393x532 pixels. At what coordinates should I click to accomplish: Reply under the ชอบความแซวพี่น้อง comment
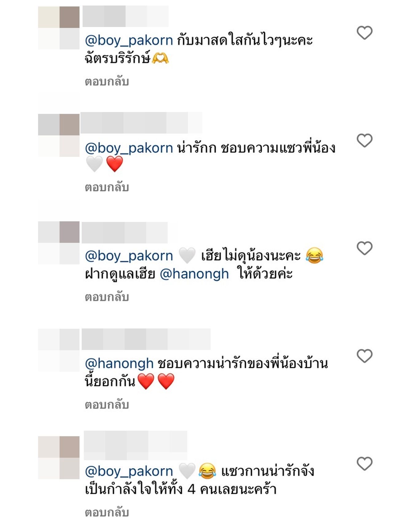[x=107, y=187]
